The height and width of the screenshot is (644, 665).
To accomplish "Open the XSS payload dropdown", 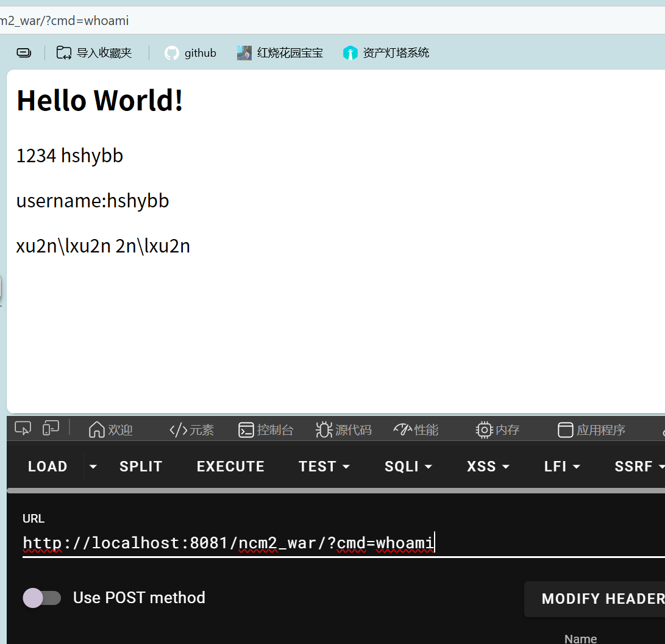I will point(488,467).
